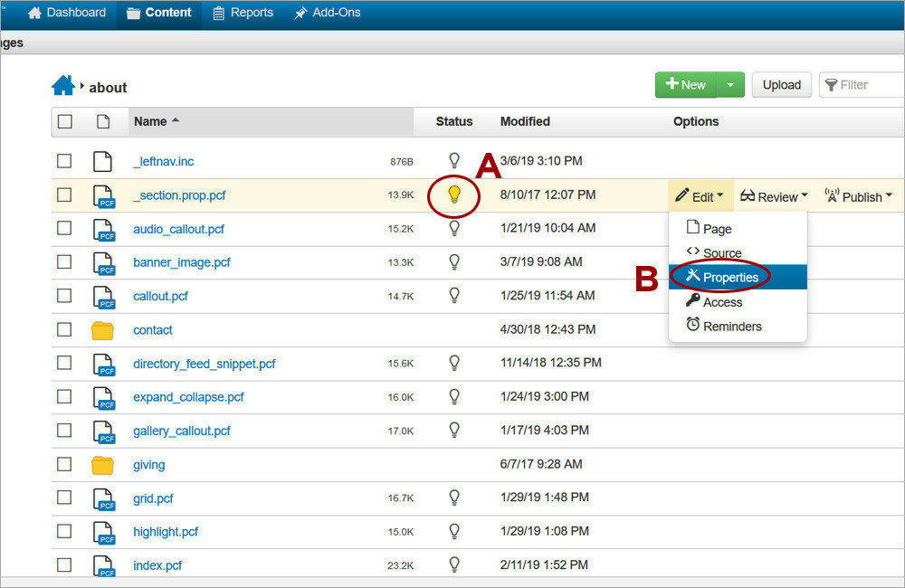Check the box for the giving folder
The height and width of the screenshot is (588, 905).
click(64, 464)
